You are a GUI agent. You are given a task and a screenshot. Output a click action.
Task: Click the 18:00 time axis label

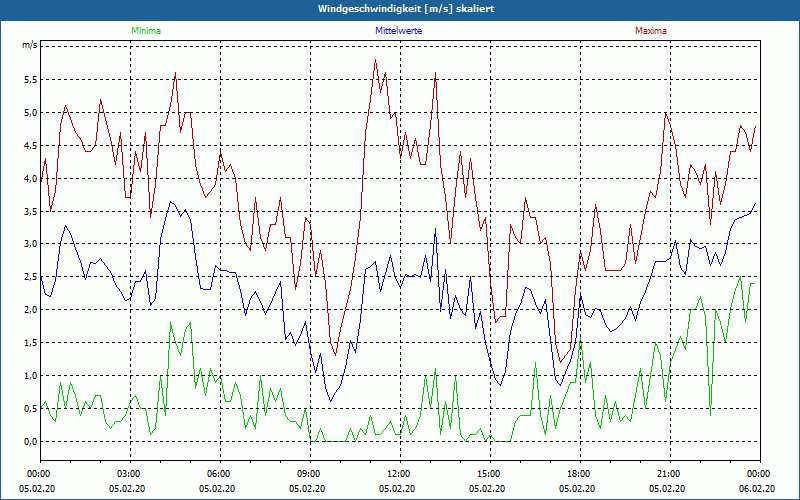coord(580,473)
